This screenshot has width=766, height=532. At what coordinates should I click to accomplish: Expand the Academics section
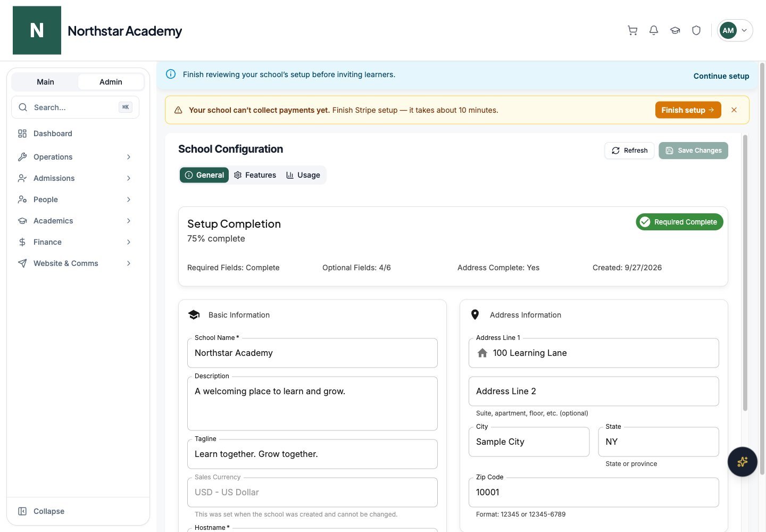click(74, 221)
